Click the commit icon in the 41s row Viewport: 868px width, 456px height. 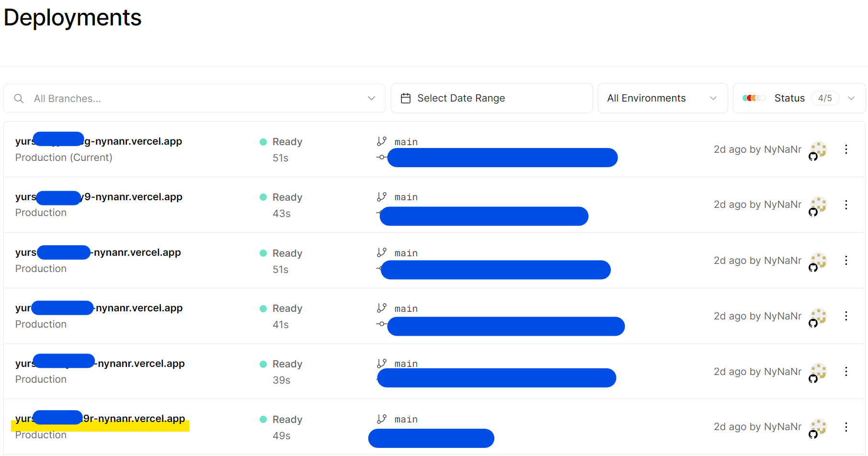click(381, 324)
